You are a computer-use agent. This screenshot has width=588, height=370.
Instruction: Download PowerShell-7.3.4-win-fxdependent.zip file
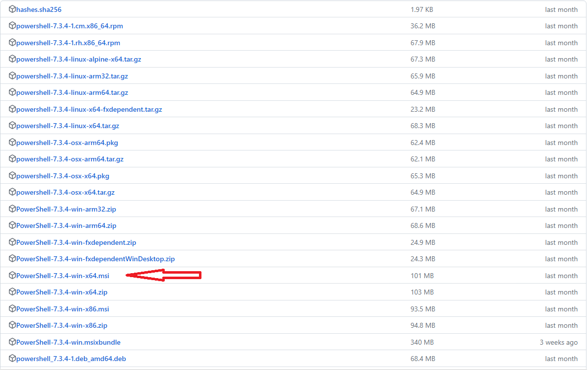click(76, 242)
